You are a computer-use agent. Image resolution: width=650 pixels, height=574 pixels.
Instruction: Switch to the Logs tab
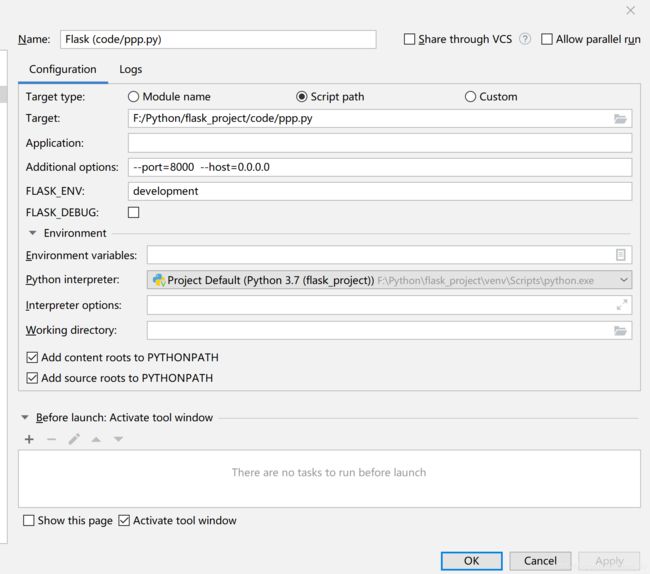point(130,69)
